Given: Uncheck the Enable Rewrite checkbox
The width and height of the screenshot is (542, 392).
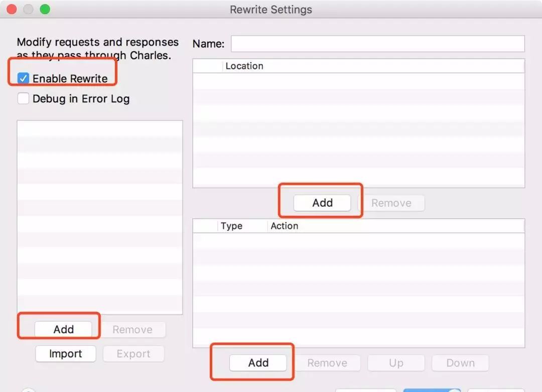Looking at the screenshot, I should pyautogui.click(x=24, y=79).
